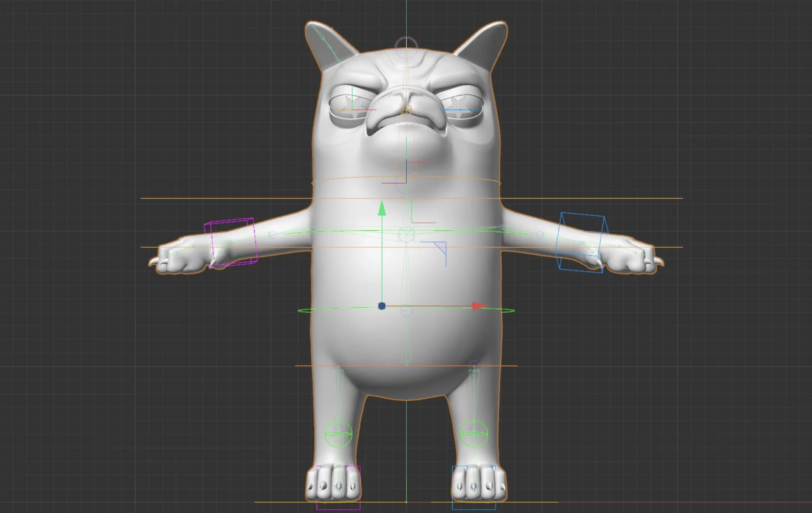Select eye control with red axis line
This screenshot has height=513, width=812.
(x=353, y=110)
